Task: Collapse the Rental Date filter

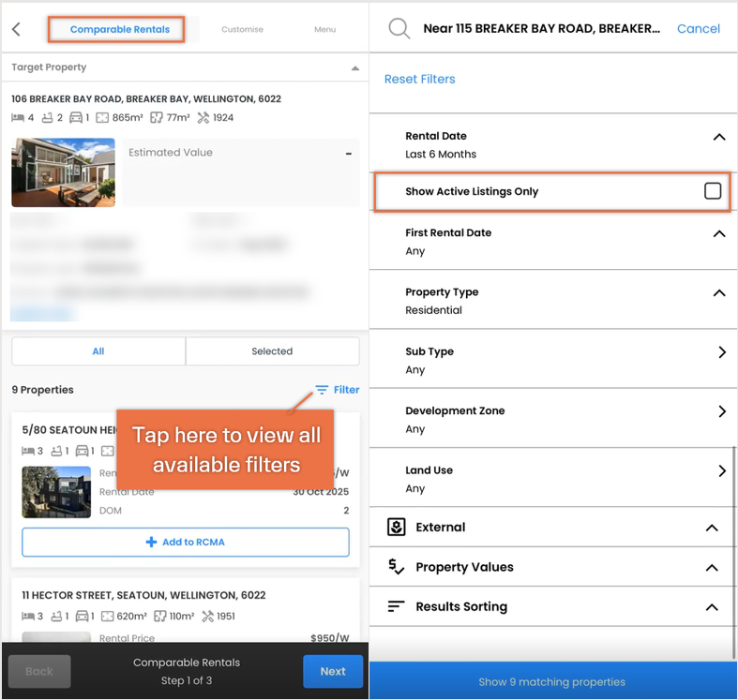Action: click(x=718, y=137)
